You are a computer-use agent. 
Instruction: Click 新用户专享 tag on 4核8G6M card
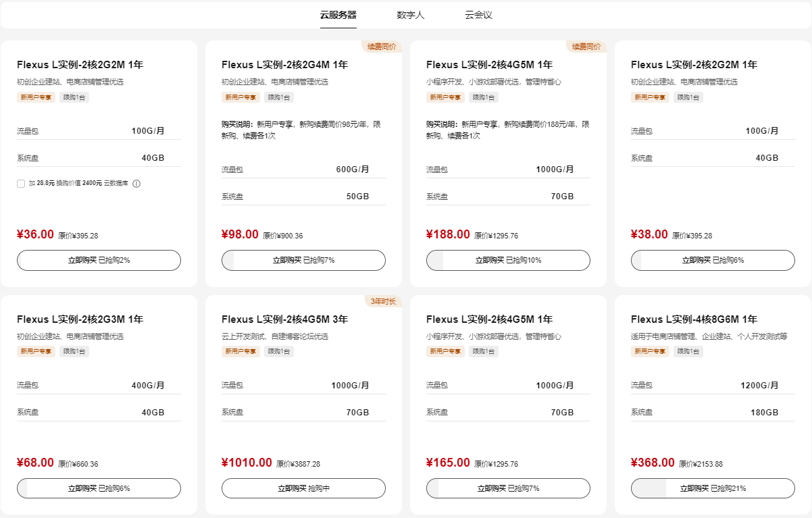pyautogui.click(x=651, y=352)
